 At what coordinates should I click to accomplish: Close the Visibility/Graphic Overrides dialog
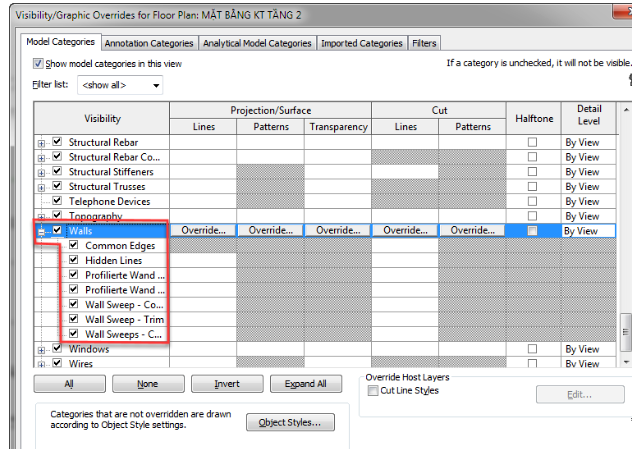[x=620, y=13]
